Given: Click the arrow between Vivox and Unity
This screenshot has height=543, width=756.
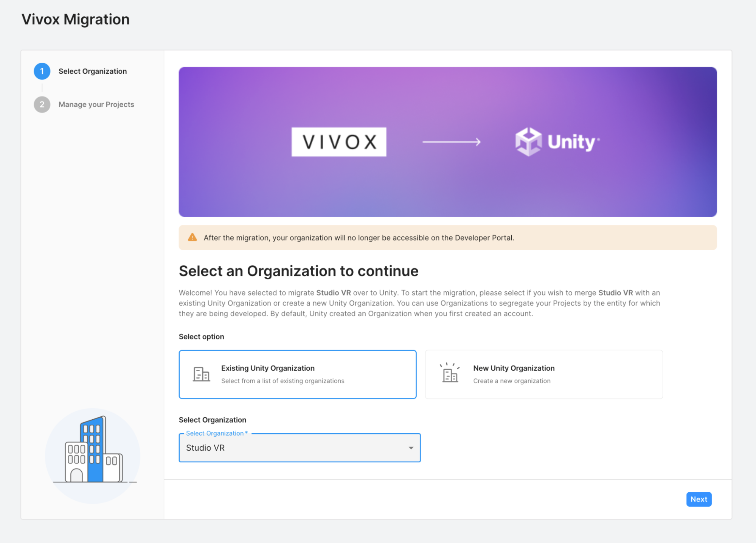Looking at the screenshot, I should pos(452,142).
